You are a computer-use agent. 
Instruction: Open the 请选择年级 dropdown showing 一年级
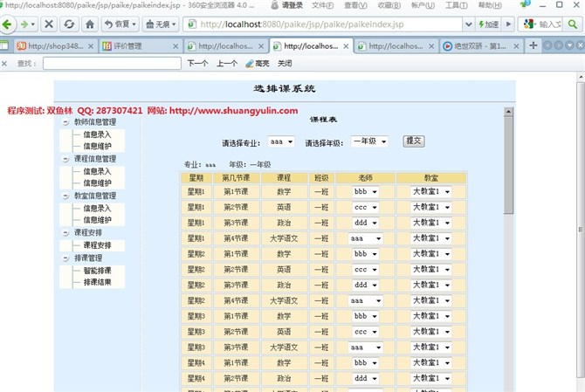coord(369,141)
